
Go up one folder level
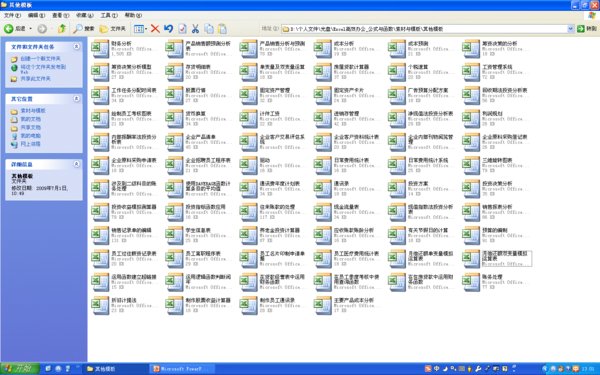pos(62,29)
